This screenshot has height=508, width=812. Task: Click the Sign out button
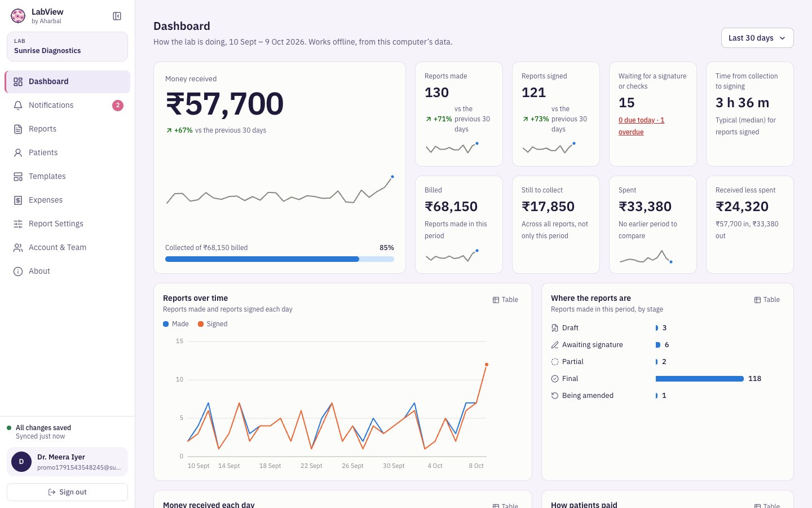[x=67, y=492]
